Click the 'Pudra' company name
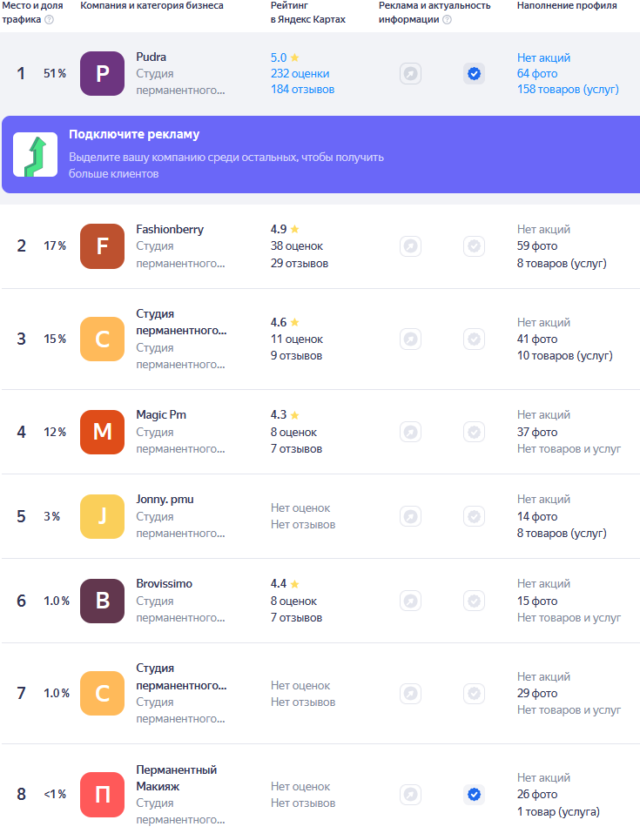The width and height of the screenshot is (640, 840). [152, 57]
